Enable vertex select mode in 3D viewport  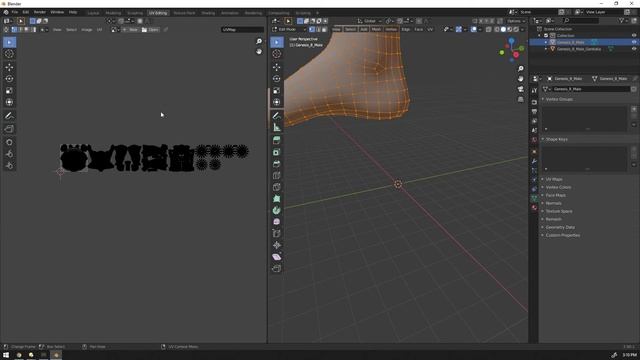click(x=312, y=29)
